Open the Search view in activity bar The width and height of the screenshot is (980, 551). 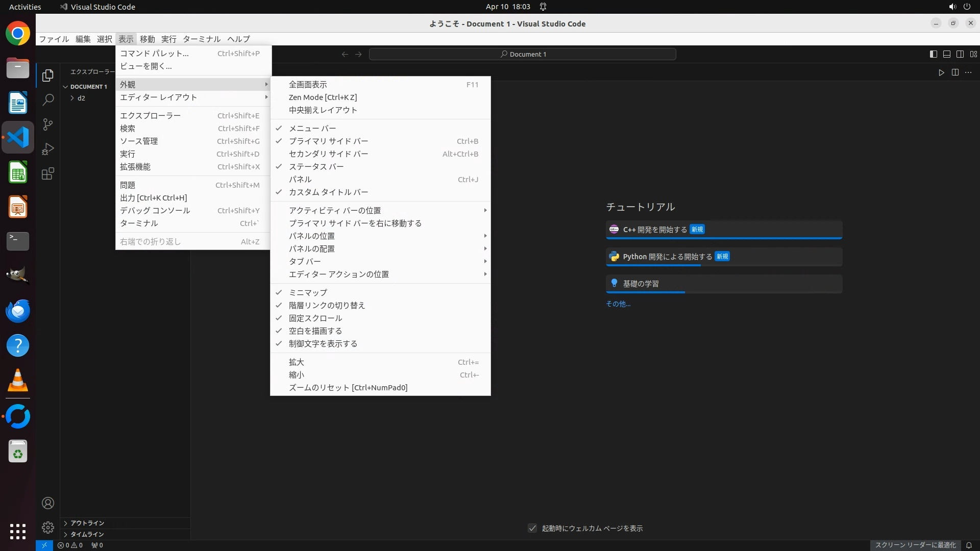point(48,100)
